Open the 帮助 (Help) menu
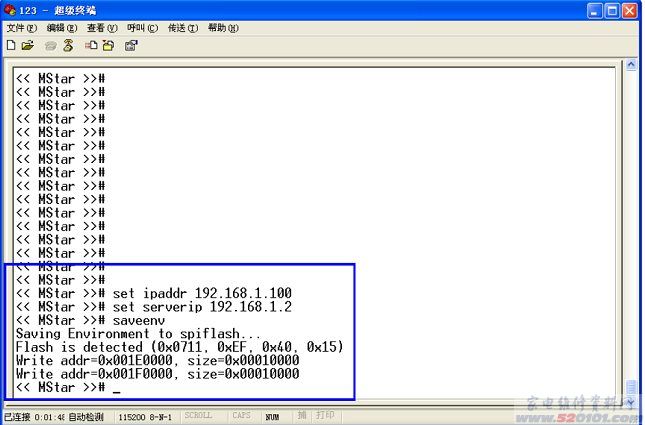645x425 pixels. click(x=222, y=28)
